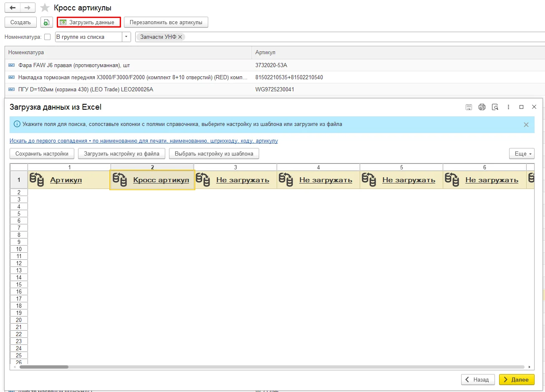The width and height of the screenshot is (545, 392).
Task: Click the horizontal scrollbar of the spreadsheet
Action: coord(272,367)
